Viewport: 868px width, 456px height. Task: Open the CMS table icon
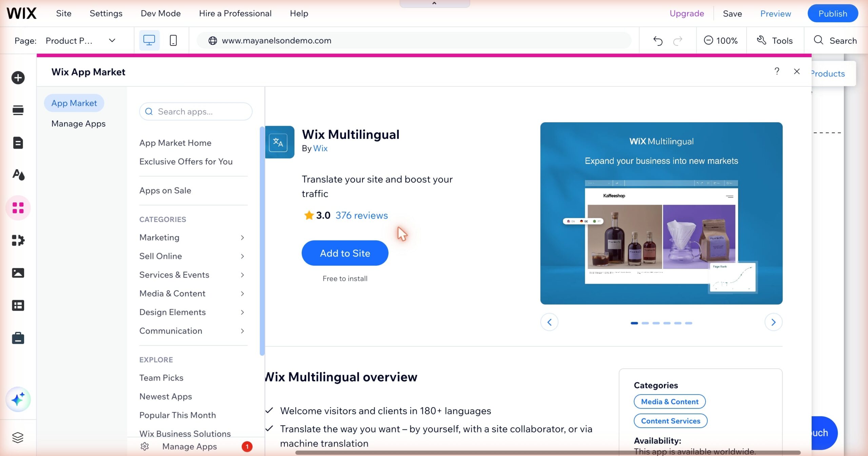(18, 305)
